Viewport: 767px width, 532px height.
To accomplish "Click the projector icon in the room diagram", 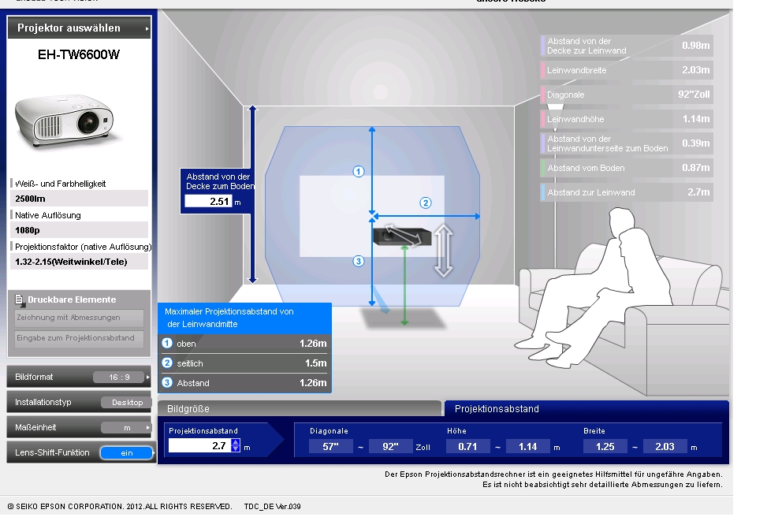I will pos(402,236).
